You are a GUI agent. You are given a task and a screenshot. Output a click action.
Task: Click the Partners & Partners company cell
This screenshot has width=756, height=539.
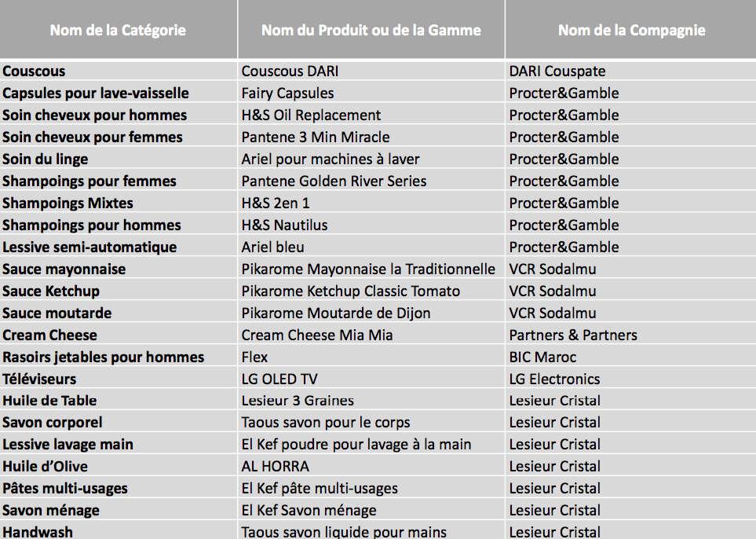pyautogui.click(x=631, y=335)
